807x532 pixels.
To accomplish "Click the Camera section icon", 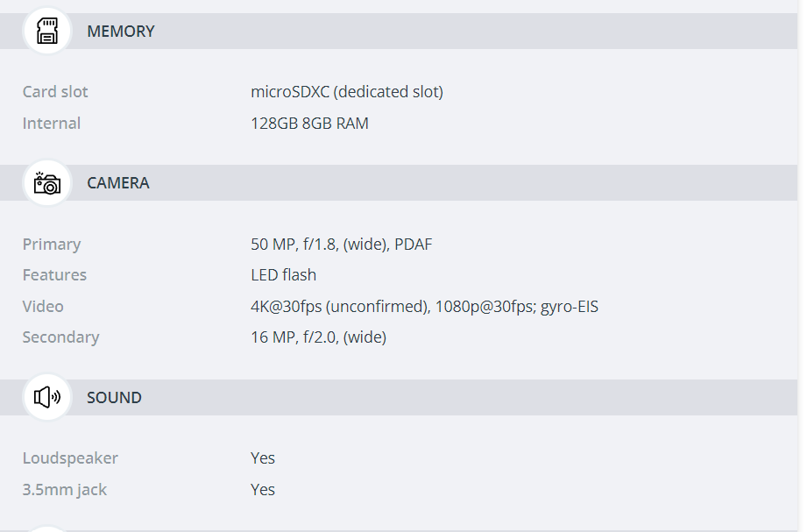I will coord(46,183).
